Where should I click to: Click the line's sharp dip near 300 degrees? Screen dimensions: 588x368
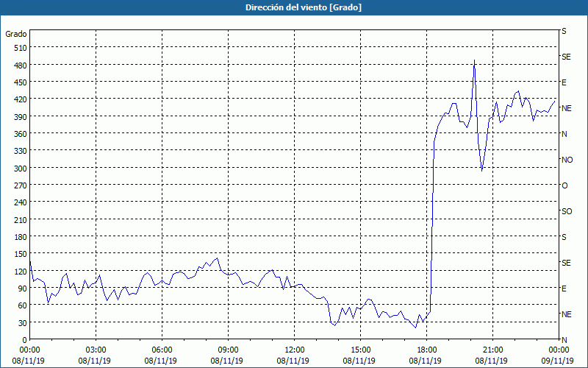(482, 171)
